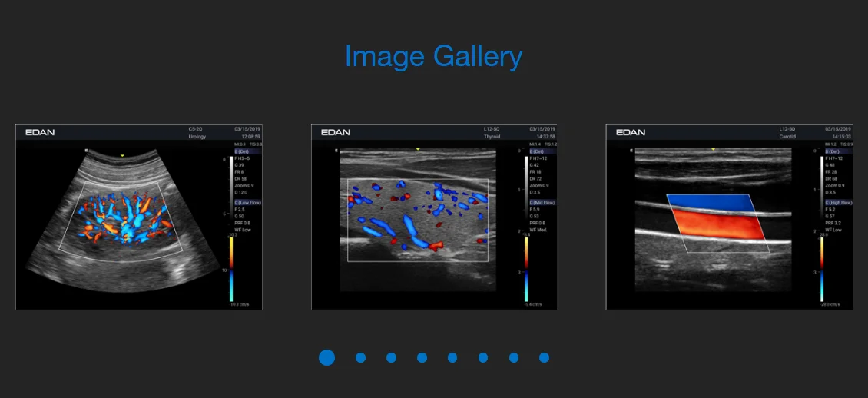View the Thyroid ultrasound image
Image resolution: width=868 pixels, height=398 pixels.
[x=434, y=217]
